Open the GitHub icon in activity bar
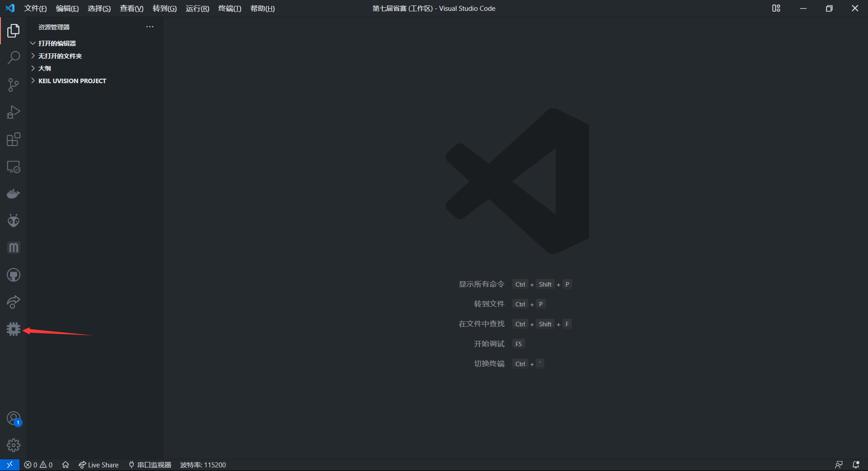 (14, 275)
